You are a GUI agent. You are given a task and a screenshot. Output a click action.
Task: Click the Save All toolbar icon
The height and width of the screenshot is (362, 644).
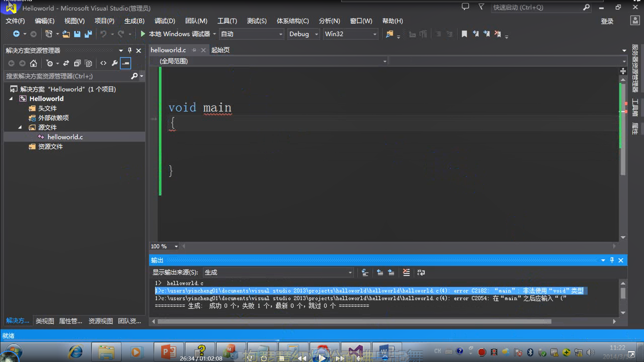pos(88,34)
